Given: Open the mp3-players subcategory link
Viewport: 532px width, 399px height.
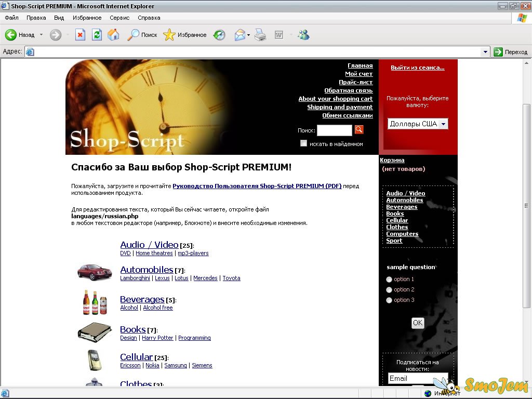Looking at the screenshot, I should (193, 253).
